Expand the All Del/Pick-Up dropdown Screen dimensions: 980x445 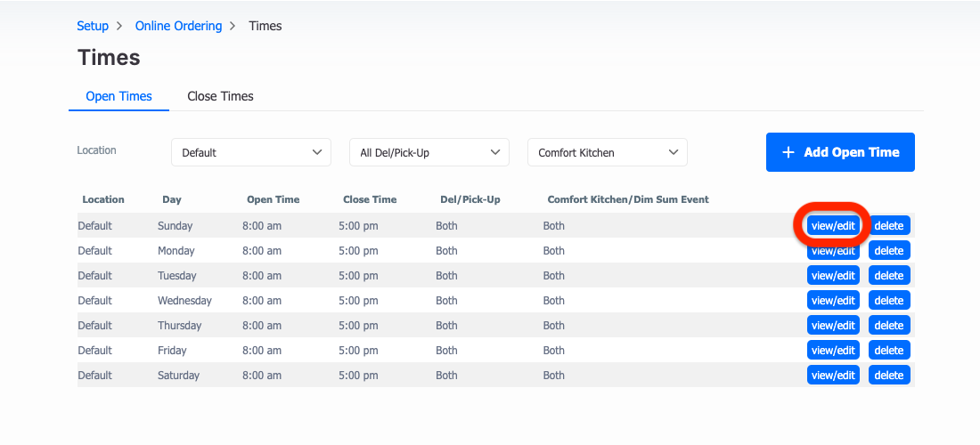429,152
